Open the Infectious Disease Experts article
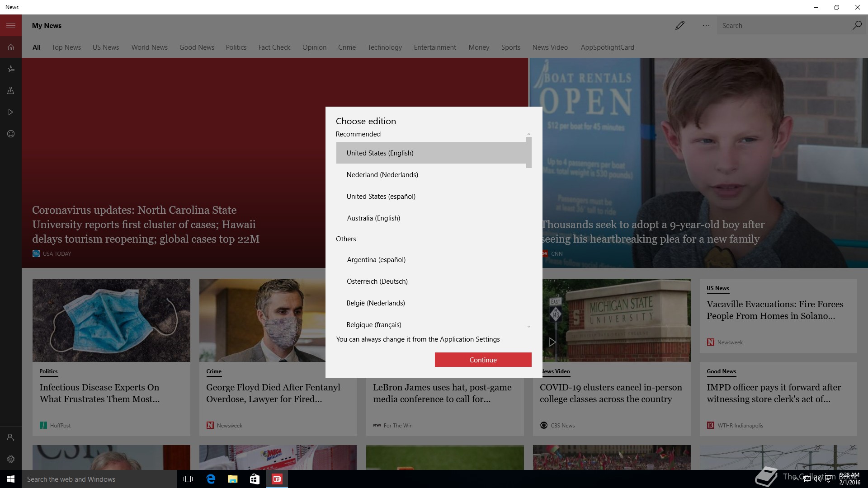The image size is (868, 488). (99, 393)
